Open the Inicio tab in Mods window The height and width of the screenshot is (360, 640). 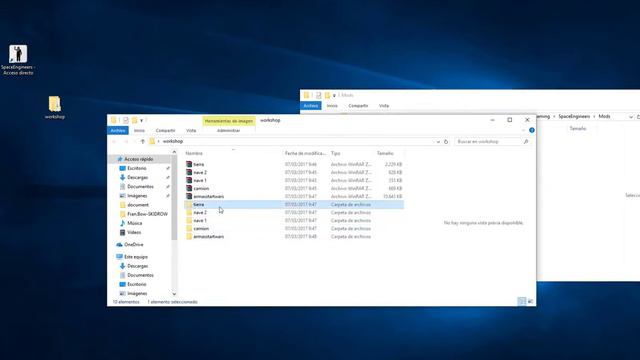point(332,105)
